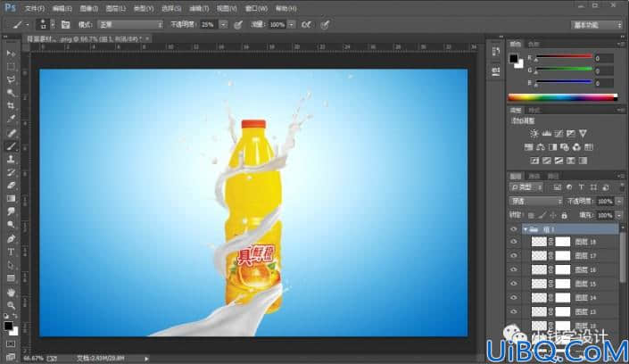Select the Rectangular Marquee tool

pos(11,66)
